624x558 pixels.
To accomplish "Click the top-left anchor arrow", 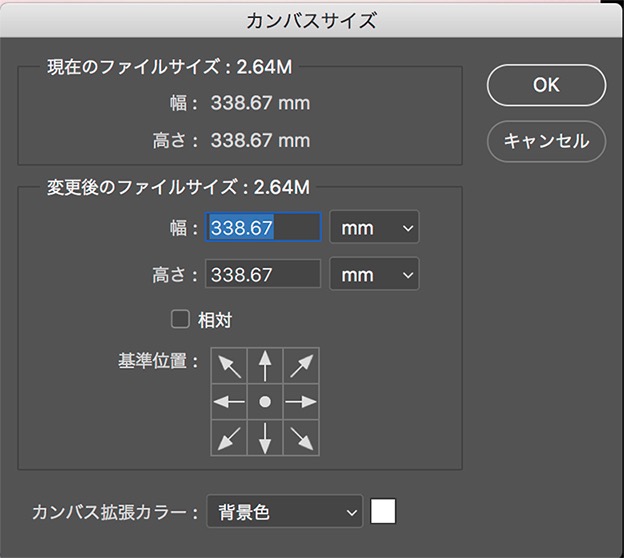I will click(229, 366).
